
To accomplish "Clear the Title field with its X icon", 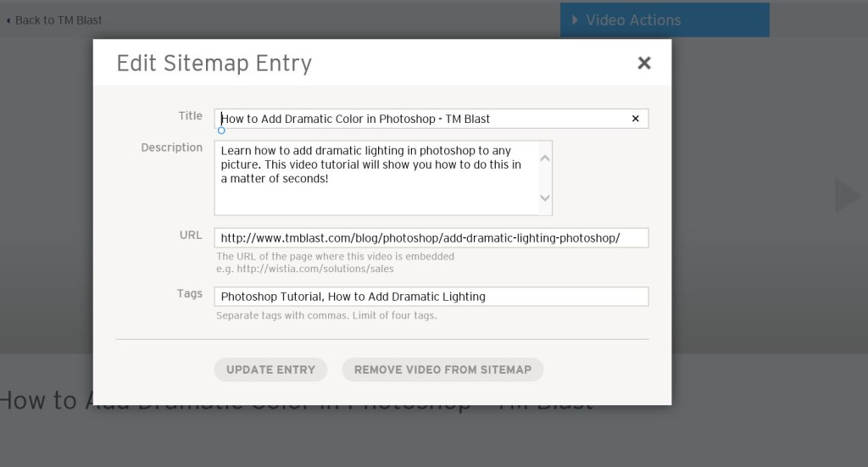I will (x=636, y=119).
